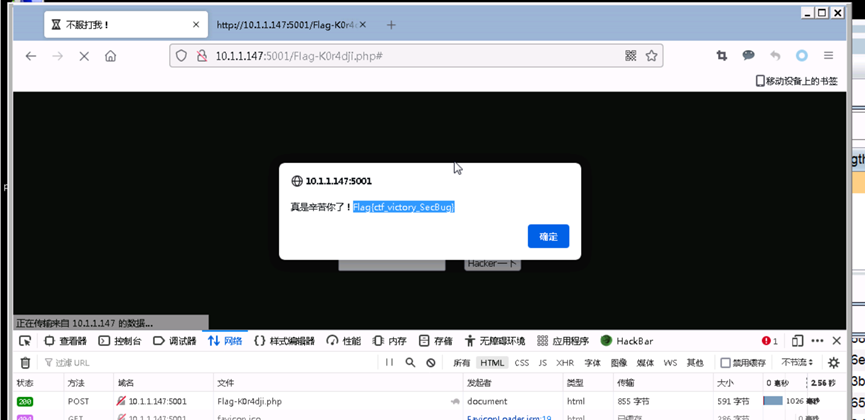The height and width of the screenshot is (420, 865).
Task: Open the 内存 memory tab
Action: pos(389,341)
